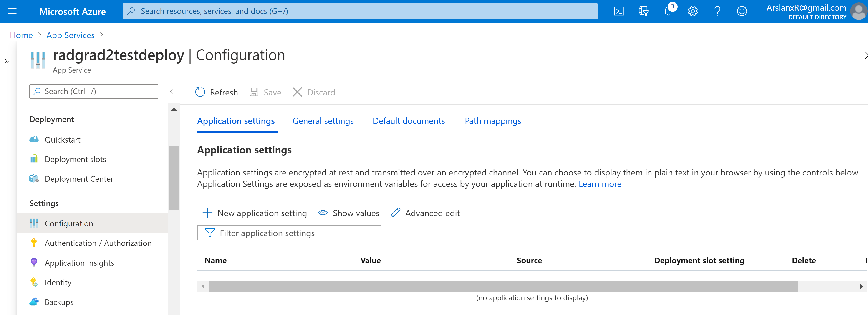Image resolution: width=868 pixels, height=315 pixels.
Task: Switch to General settings tab
Action: pos(323,121)
